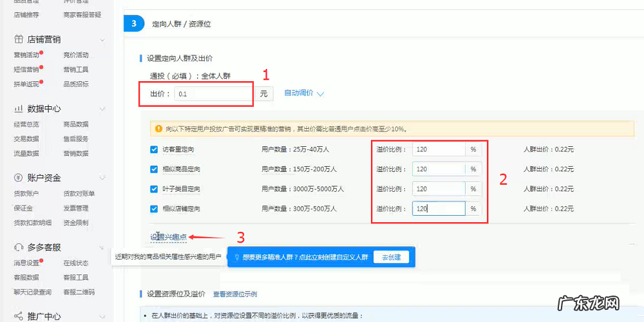Viewport: 644px width, 322px height.
Task: Go to 营销数据 in sidebar
Action: (x=76, y=154)
